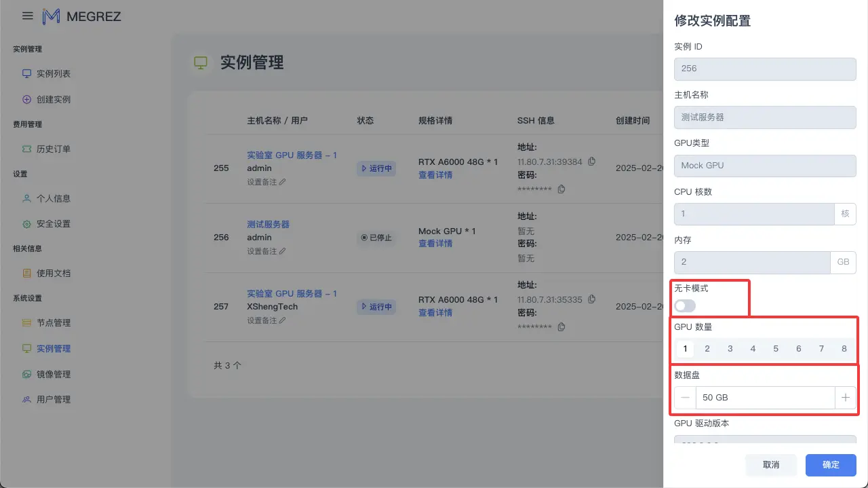868x488 pixels.
Task: Collapse the sidebar with the hamburger icon
Action: pos(26,16)
